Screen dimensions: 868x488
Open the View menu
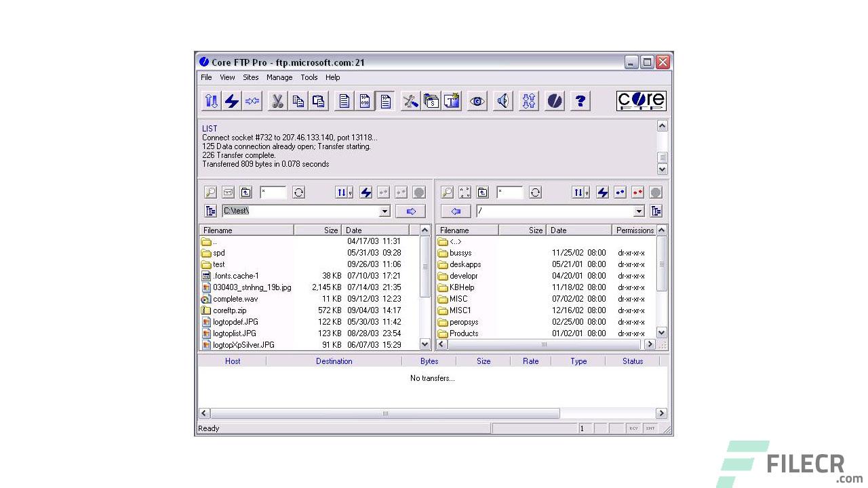coord(227,77)
